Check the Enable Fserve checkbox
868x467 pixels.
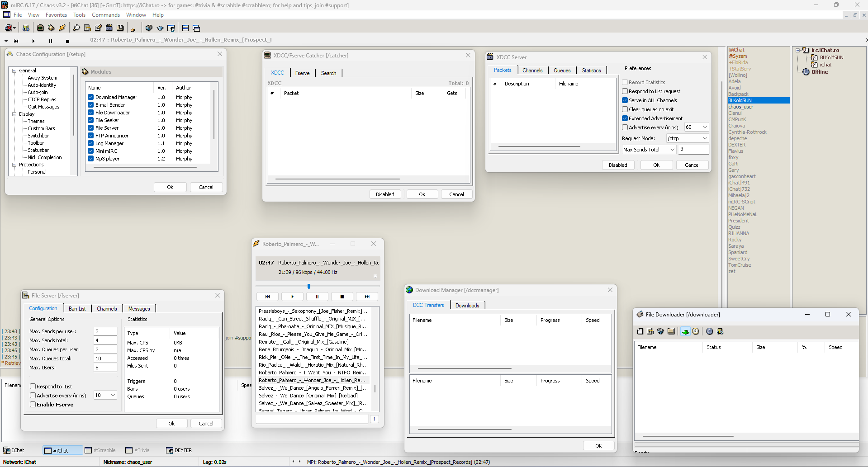[x=33, y=405]
